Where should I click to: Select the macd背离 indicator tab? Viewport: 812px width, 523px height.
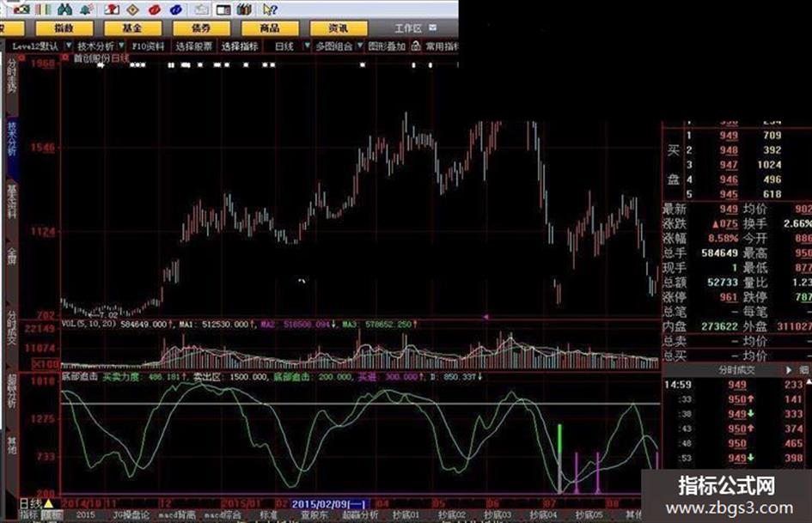coord(177,514)
